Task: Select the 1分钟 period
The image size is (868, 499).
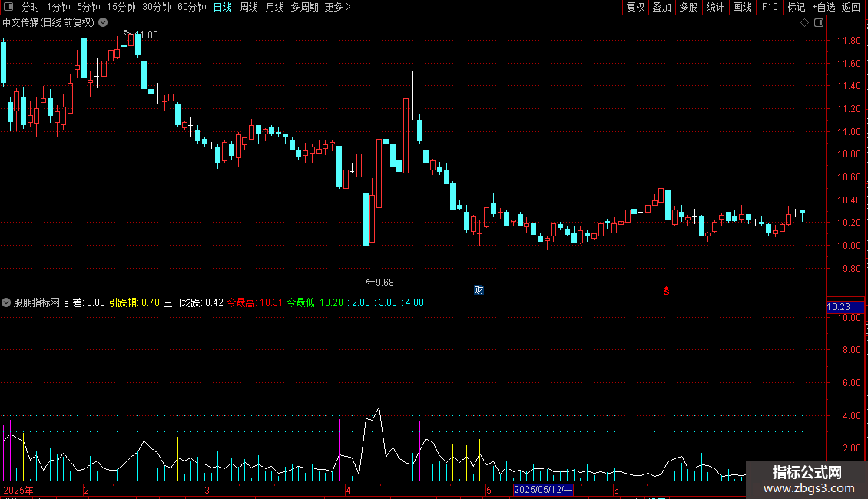Action: [x=58, y=7]
